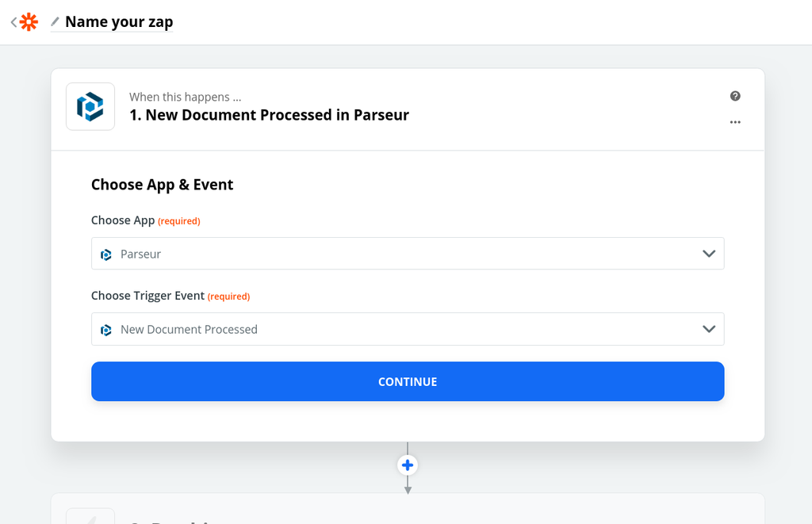Click the New Document Processed in Parseur title
The height and width of the screenshot is (524, 812).
(270, 115)
